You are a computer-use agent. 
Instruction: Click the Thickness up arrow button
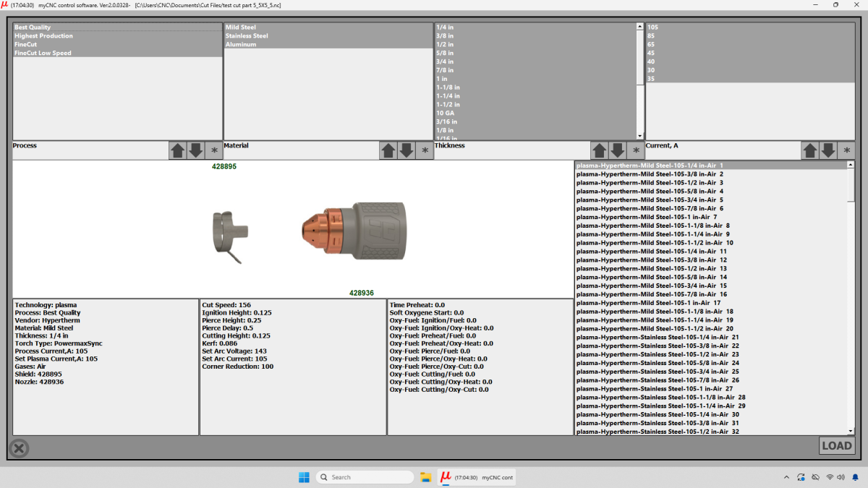(x=599, y=150)
